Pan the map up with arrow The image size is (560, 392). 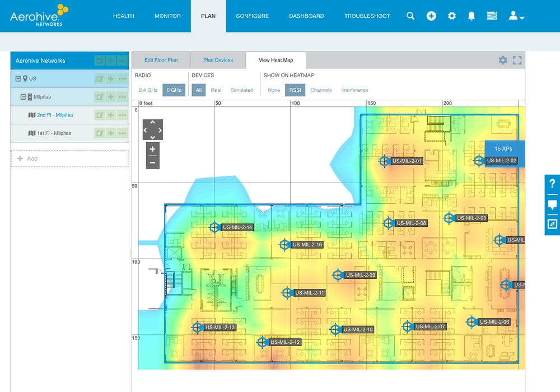(152, 123)
